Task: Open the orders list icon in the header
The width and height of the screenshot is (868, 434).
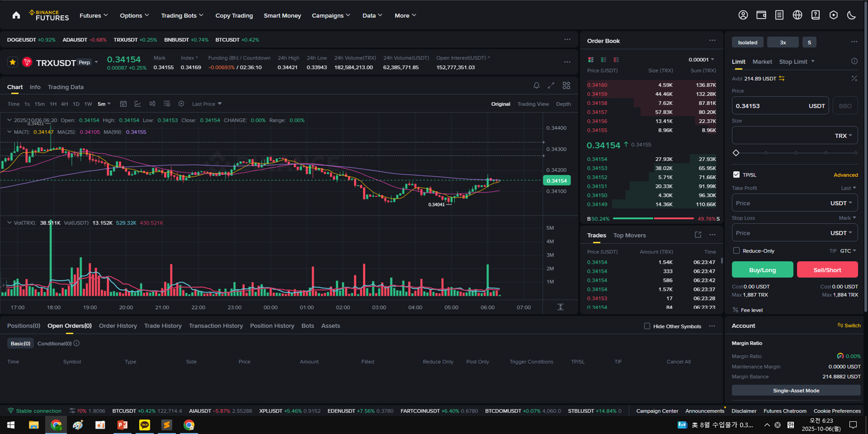Action: click(x=779, y=15)
